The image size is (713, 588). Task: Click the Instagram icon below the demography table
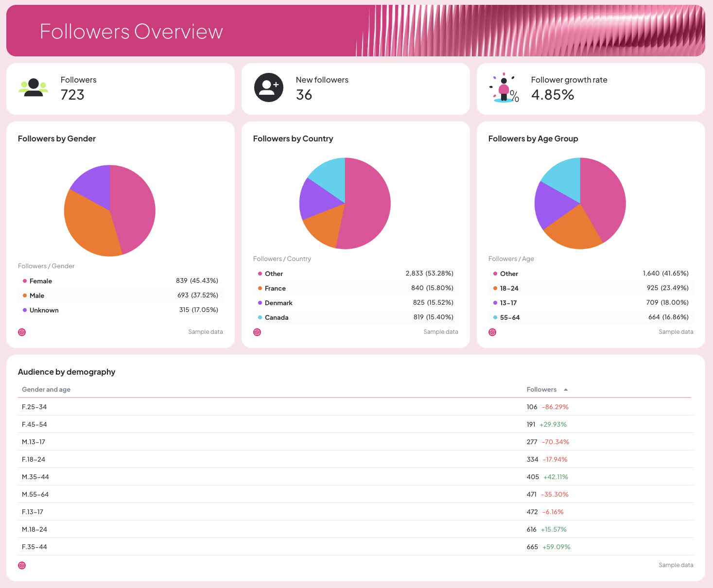coord(22,565)
